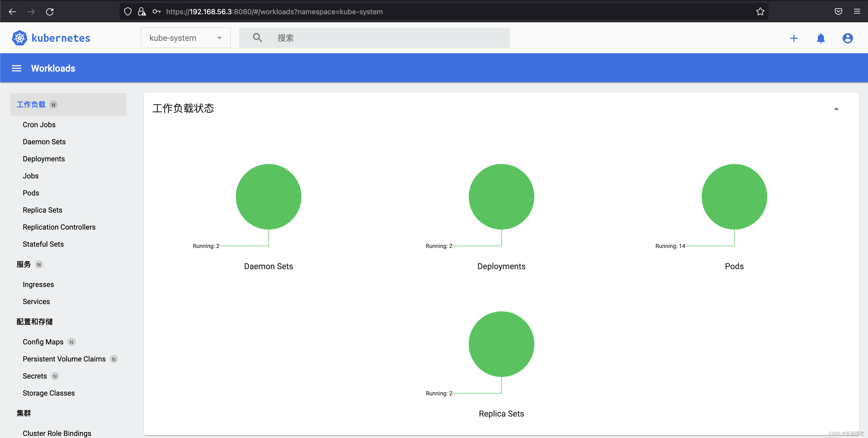Open Config Maps configuration link
868x438 pixels.
pos(43,341)
